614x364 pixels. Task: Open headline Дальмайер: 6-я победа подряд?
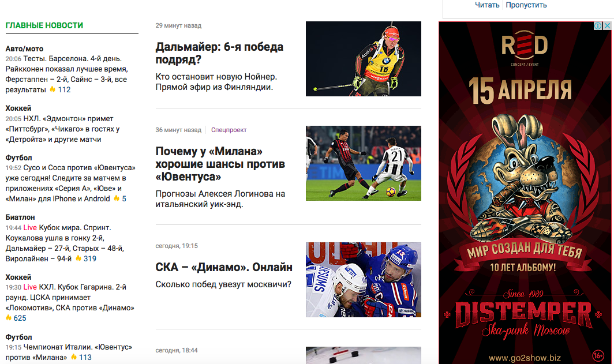(219, 53)
